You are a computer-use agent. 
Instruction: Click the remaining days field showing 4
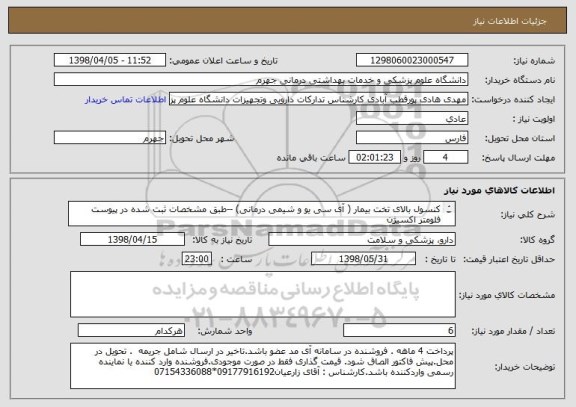coord(446,158)
